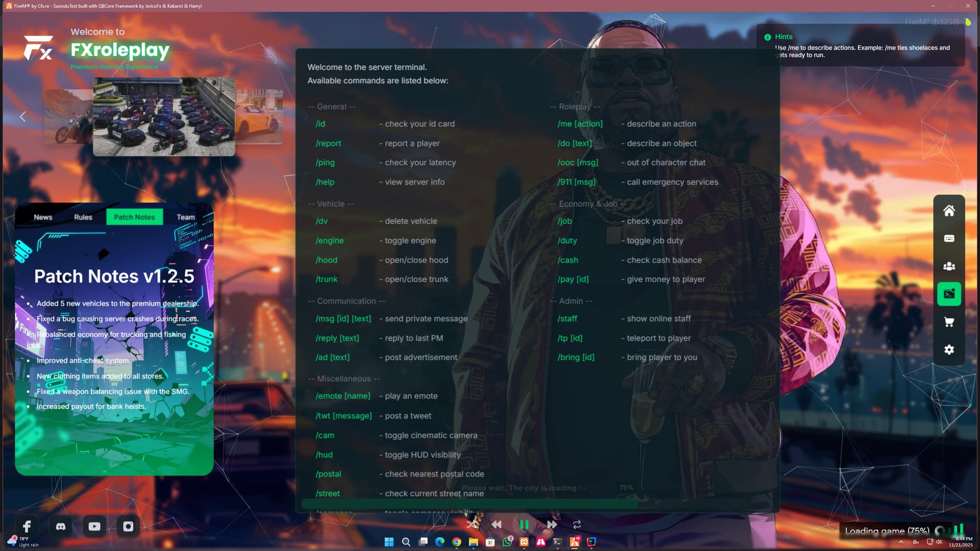Open the home icon in the right sidebar

(x=949, y=211)
